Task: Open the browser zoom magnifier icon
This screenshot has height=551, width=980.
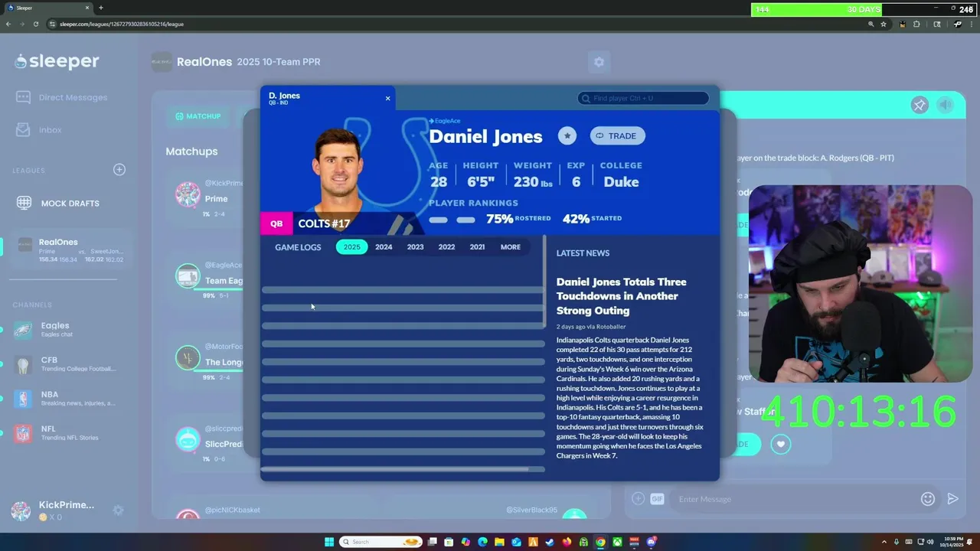Action: coord(871,24)
